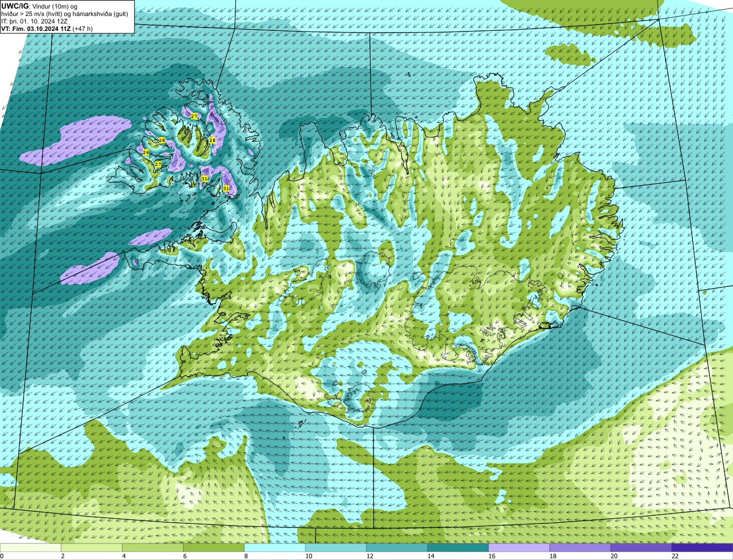Click the 10–12 m/s legend color swatch
The width and height of the screenshot is (733, 560).
(x=336, y=547)
